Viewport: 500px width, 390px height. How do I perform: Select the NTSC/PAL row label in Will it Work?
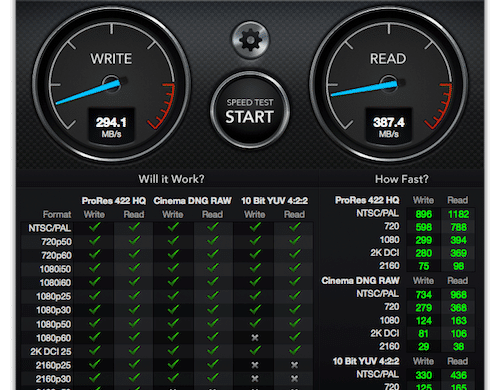coord(50,228)
